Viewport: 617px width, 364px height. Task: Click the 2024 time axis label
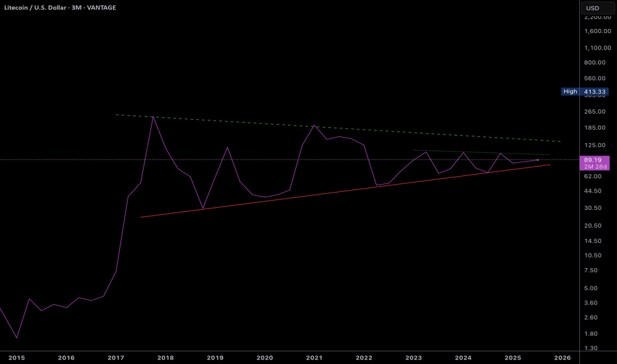463,357
